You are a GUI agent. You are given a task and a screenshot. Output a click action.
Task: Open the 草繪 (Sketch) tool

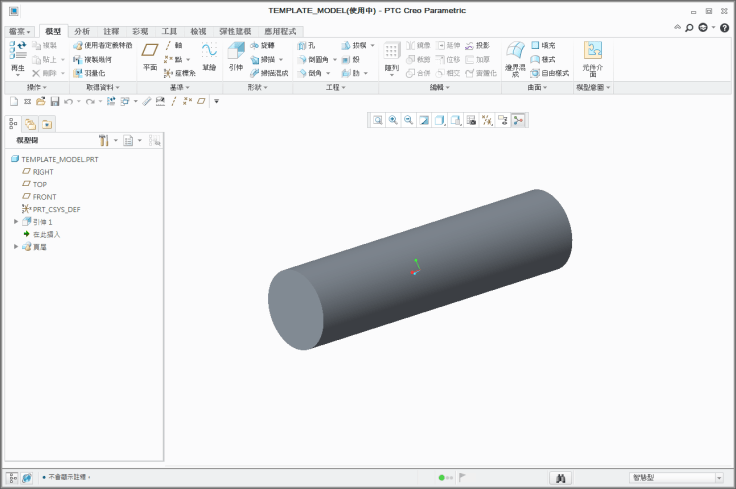(208, 56)
